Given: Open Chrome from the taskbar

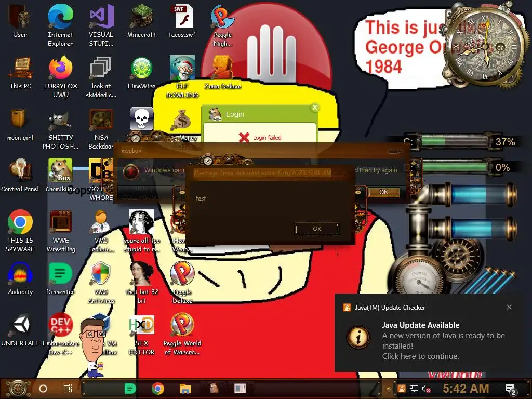Looking at the screenshot, I should (x=158, y=389).
